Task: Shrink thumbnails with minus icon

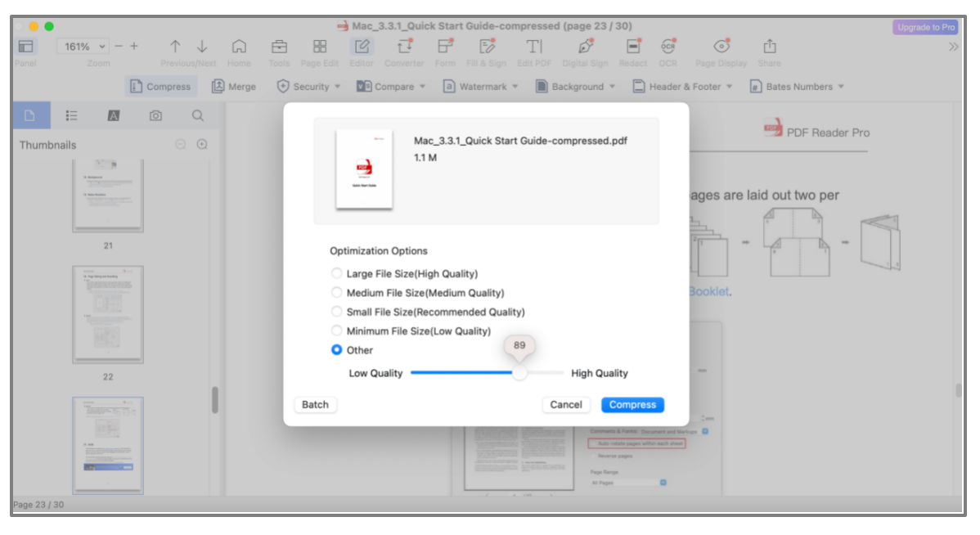Action: click(x=181, y=144)
